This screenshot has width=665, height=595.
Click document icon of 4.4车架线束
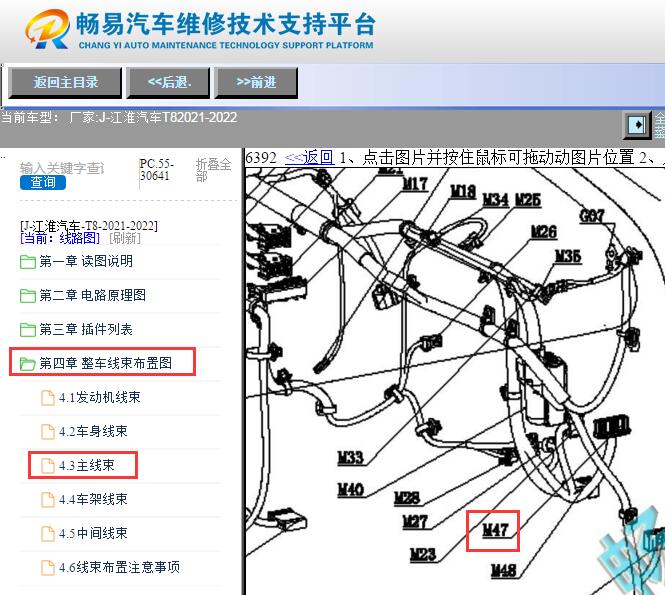pos(48,500)
